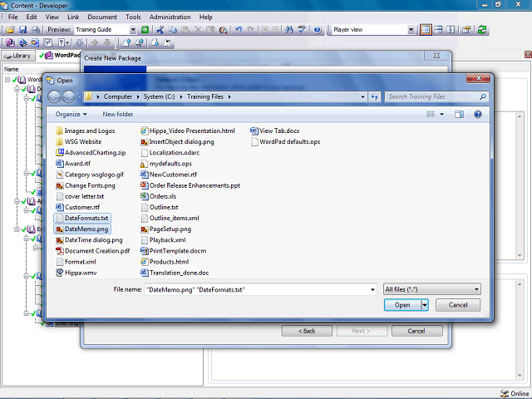Select Order Release Enhancements.ppt file
The image size is (532, 399).
tap(190, 185)
